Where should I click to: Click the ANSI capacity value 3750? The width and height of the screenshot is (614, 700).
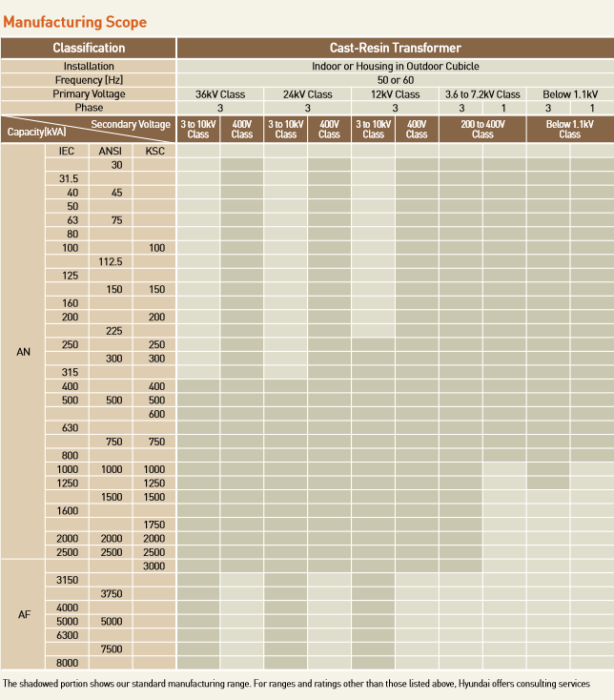(112, 594)
